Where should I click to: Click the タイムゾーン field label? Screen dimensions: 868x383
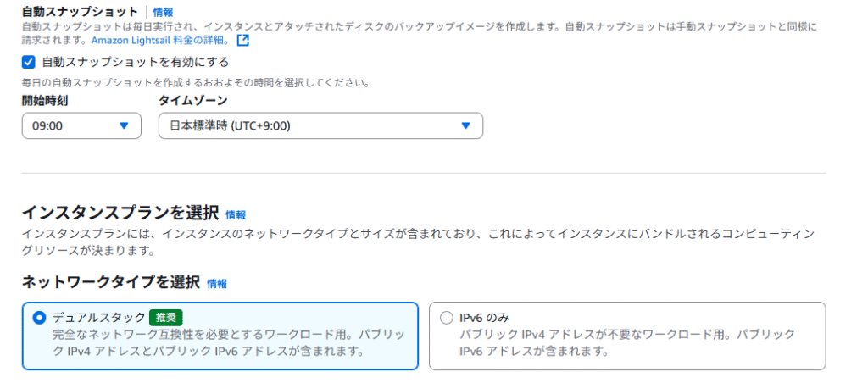pyautogui.click(x=192, y=101)
